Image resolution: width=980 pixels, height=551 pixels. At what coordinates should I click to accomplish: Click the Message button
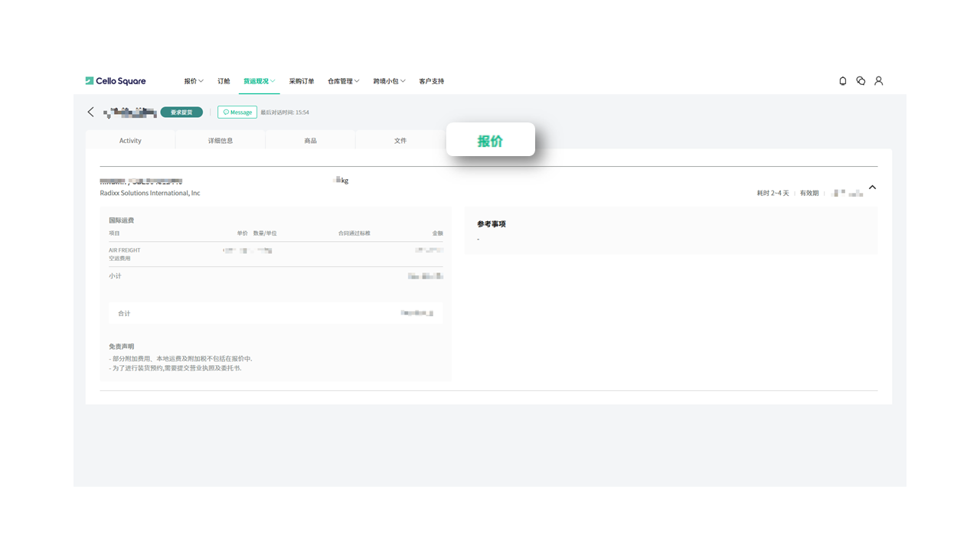[x=237, y=112]
